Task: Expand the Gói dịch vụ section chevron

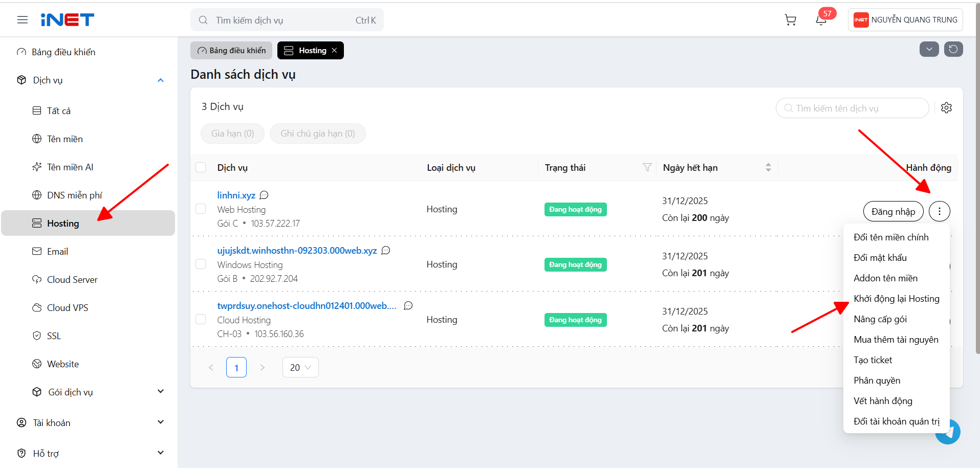Action: coord(161,391)
